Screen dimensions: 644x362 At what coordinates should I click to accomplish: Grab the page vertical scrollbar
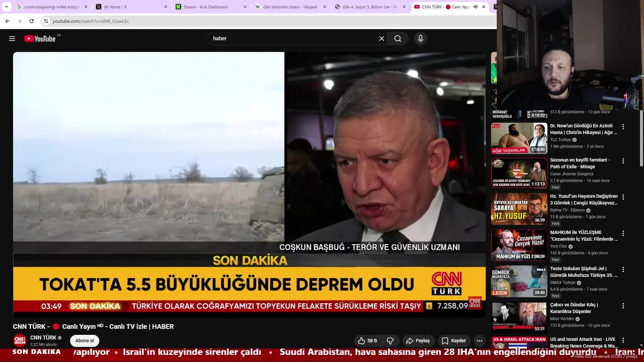[641, 138]
